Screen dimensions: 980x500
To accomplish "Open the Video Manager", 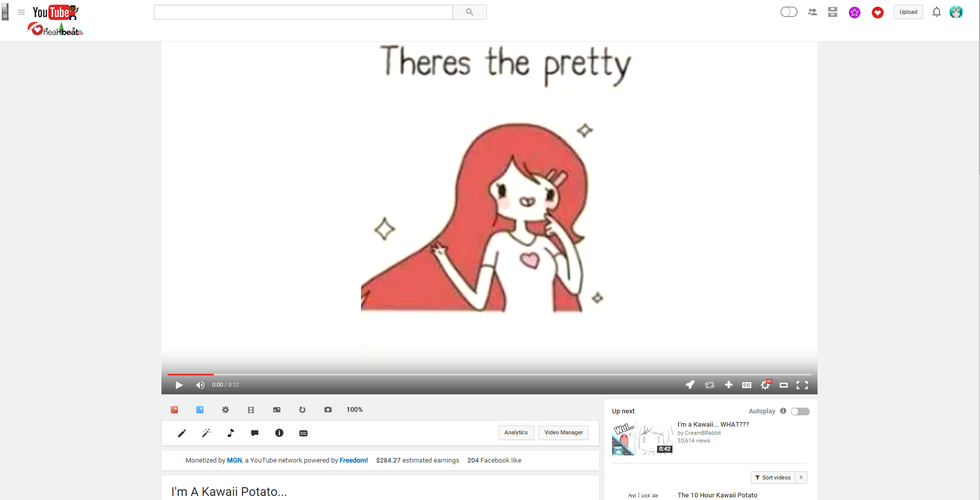I will pyautogui.click(x=563, y=433).
